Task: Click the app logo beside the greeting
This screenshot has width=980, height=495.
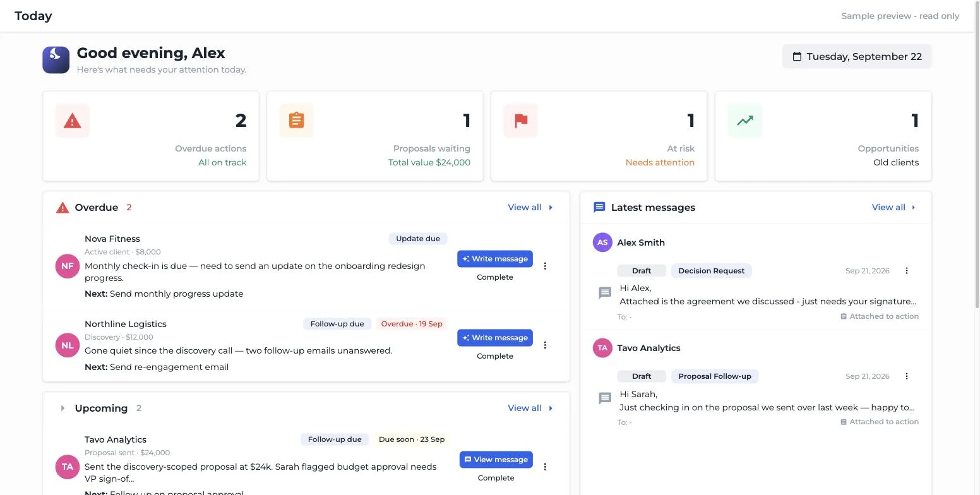Action: (56, 60)
